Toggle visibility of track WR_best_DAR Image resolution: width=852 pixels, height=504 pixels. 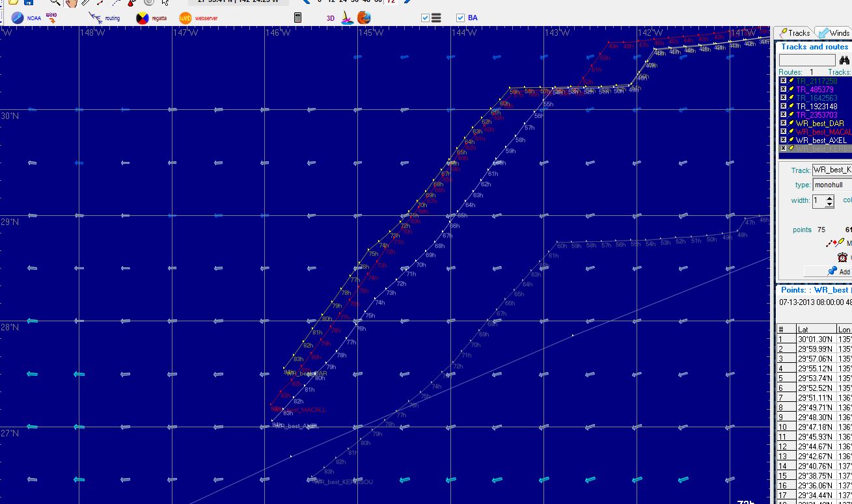point(783,124)
